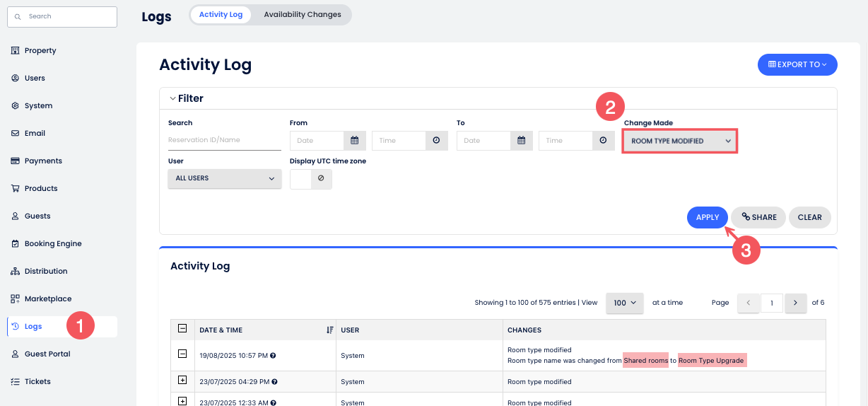Open the All Users dropdown
The image size is (868, 406).
click(224, 179)
